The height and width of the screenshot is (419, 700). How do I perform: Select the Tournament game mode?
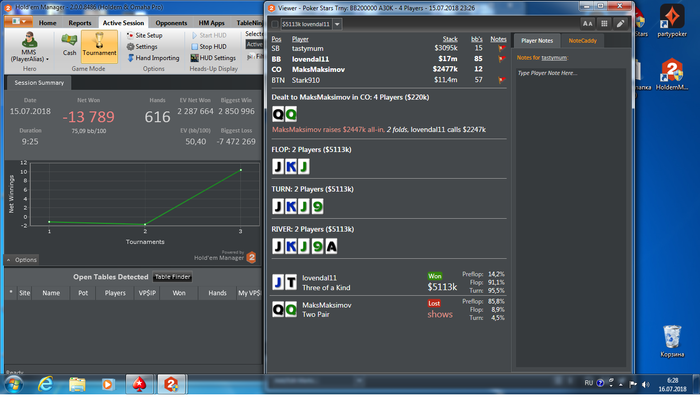point(99,45)
